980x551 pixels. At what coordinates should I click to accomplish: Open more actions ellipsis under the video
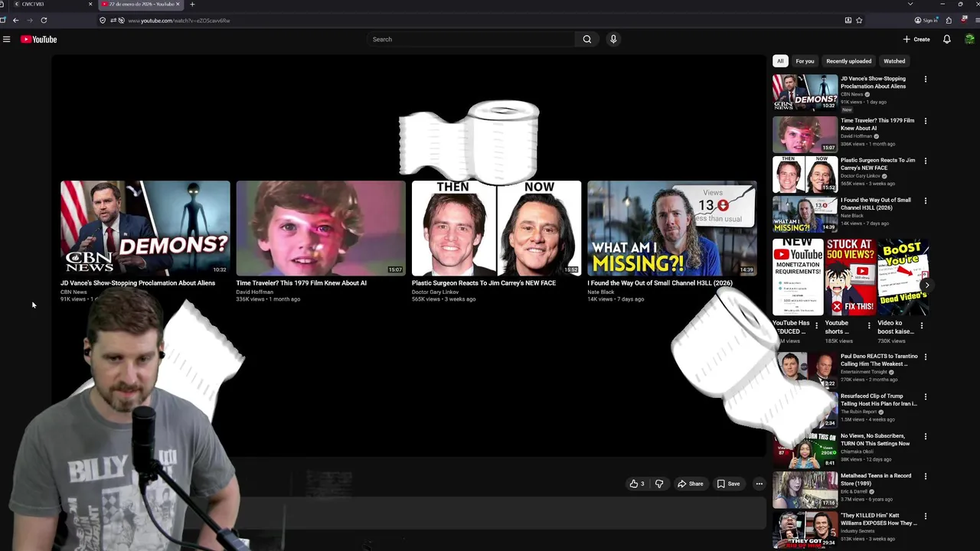759,484
